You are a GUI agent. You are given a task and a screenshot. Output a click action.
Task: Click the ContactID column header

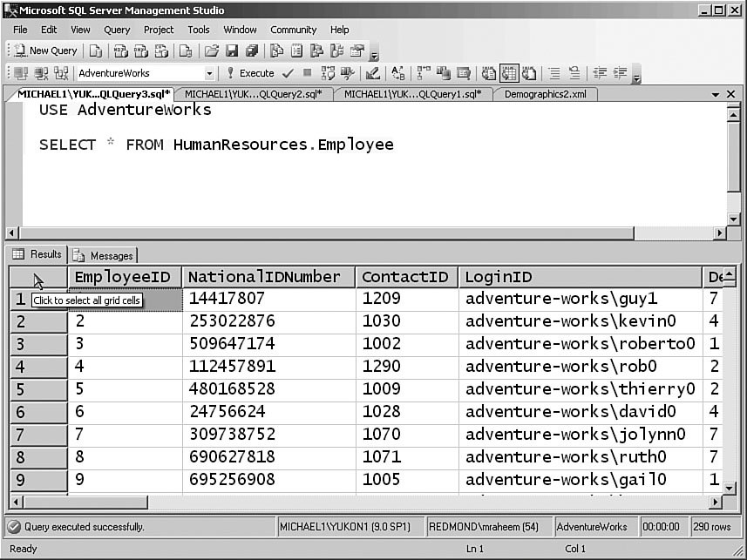[x=406, y=277]
